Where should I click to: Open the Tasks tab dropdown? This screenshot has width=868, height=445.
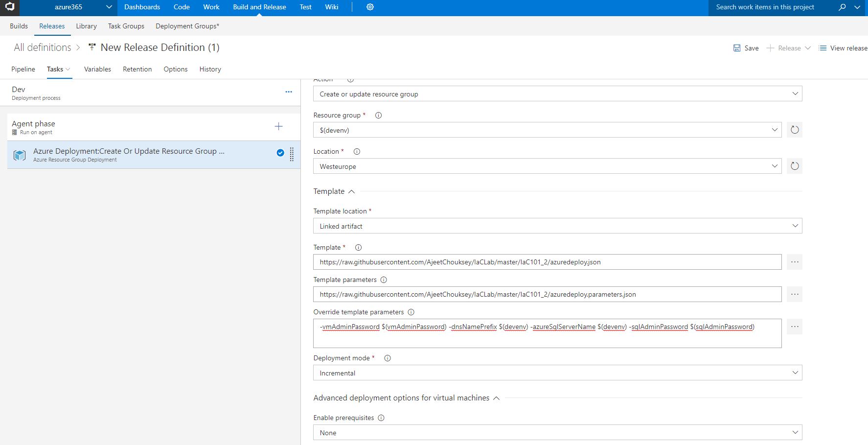tap(59, 69)
